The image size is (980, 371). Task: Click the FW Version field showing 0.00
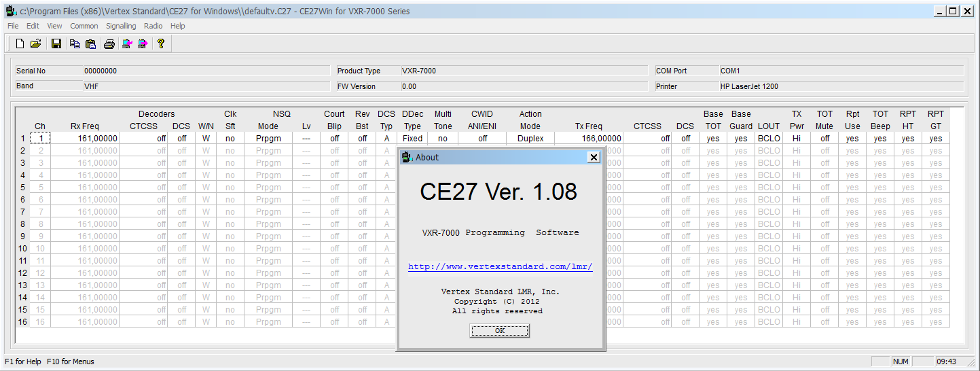click(x=524, y=86)
